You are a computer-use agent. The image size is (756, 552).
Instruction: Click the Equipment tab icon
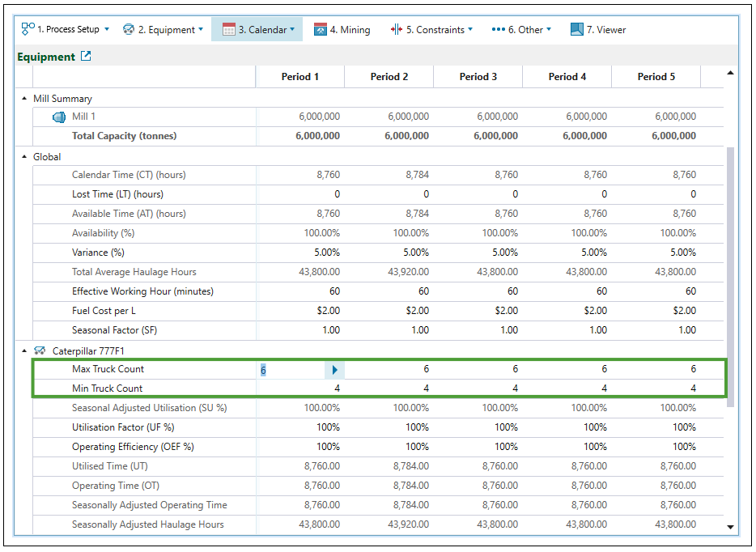point(129,30)
